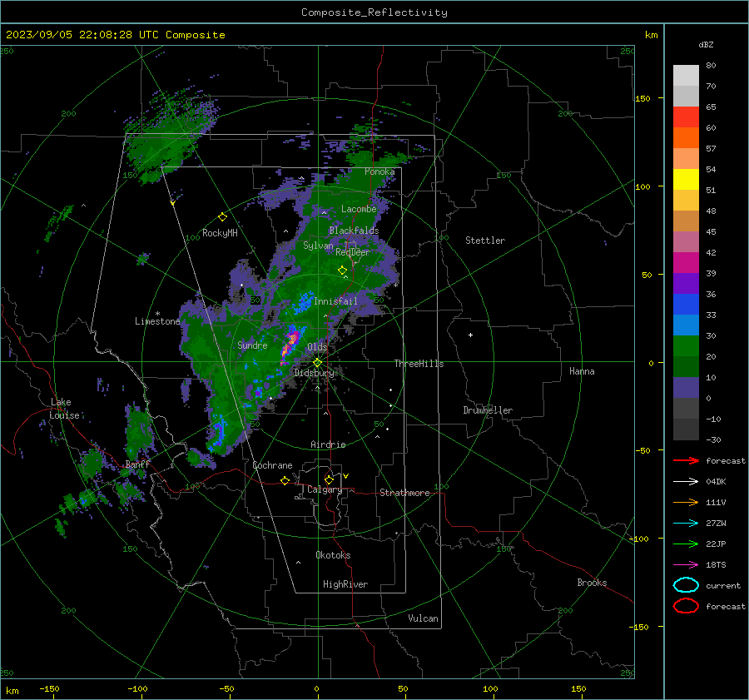The image size is (749, 700).
Task: Click the Calgary city label
Action: click(x=325, y=489)
